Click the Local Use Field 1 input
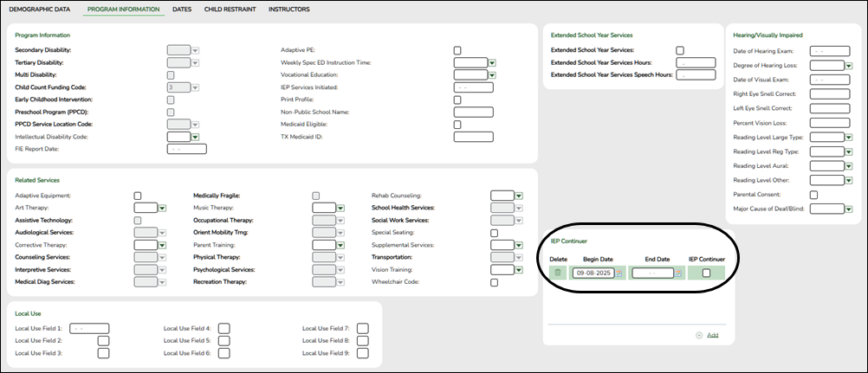 (89, 329)
